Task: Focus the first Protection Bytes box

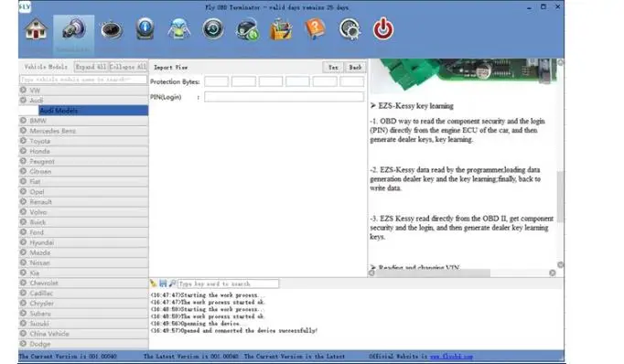Action: pos(217,81)
